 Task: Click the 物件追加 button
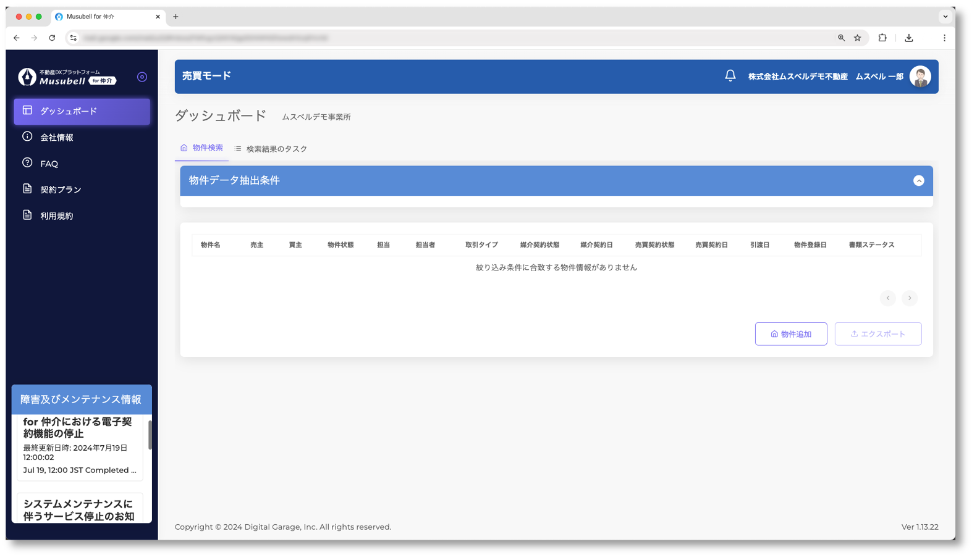click(790, 334)
